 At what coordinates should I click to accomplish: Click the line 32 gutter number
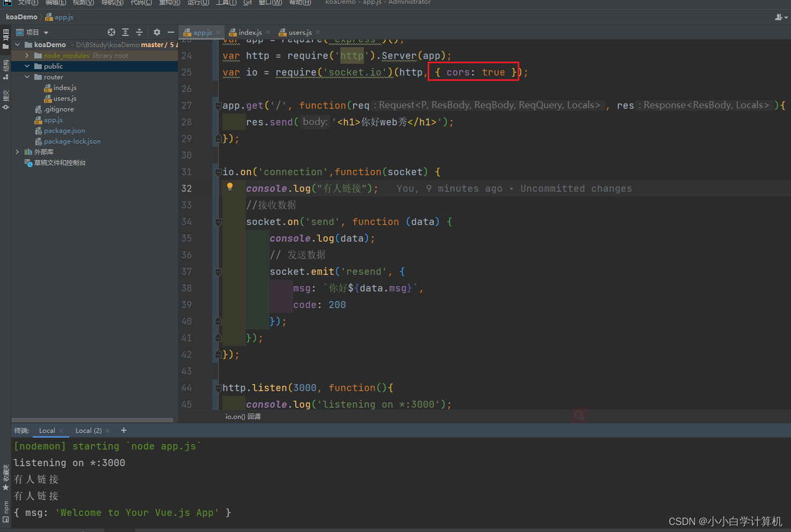(186, 189)
